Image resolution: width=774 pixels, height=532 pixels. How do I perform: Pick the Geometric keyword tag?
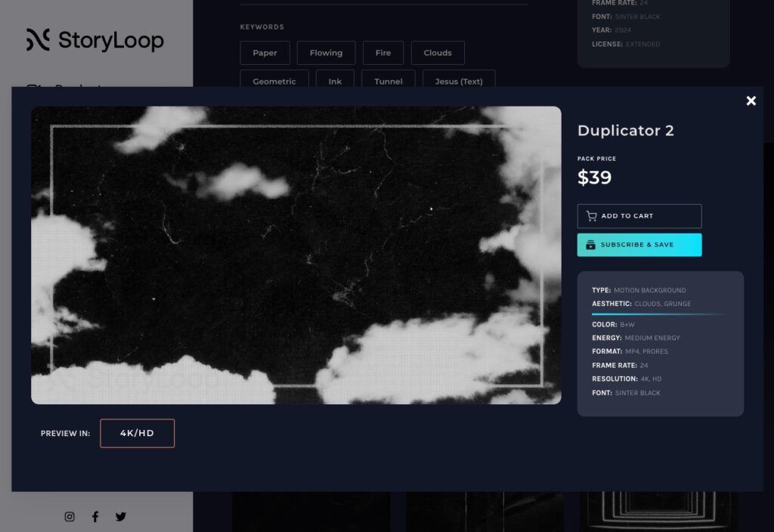(x=274, y=81)
